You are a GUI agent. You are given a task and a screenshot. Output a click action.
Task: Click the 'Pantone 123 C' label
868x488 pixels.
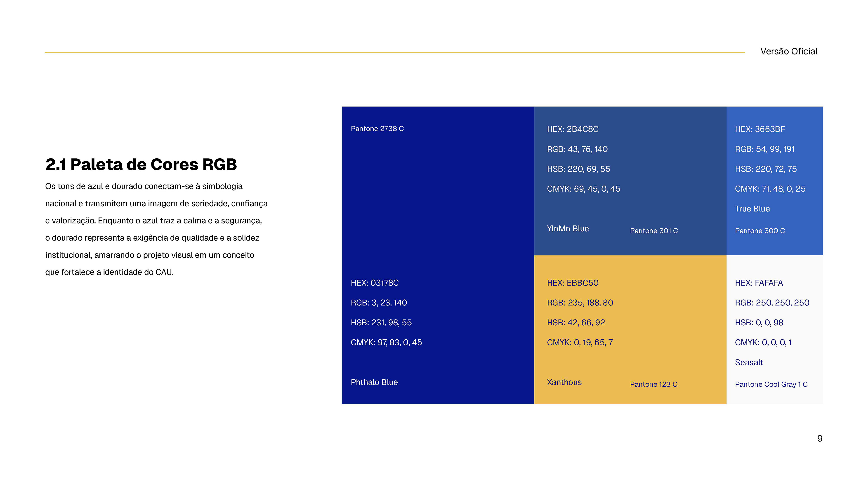click(653, 385)
